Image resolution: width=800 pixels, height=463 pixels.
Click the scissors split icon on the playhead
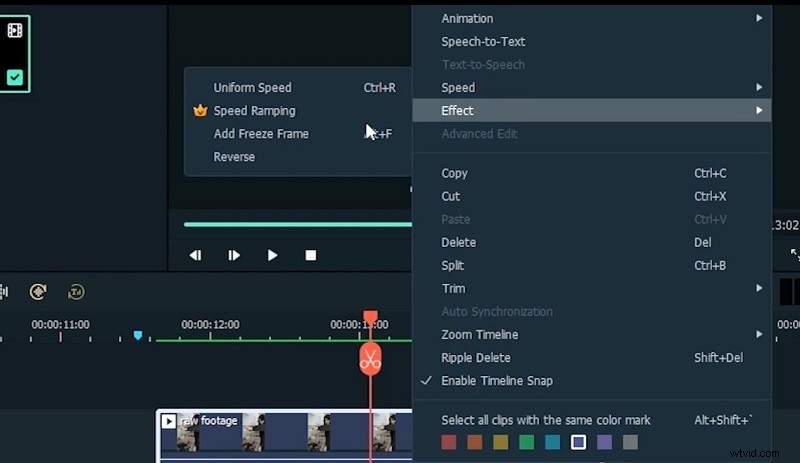(x=370, y=359)
